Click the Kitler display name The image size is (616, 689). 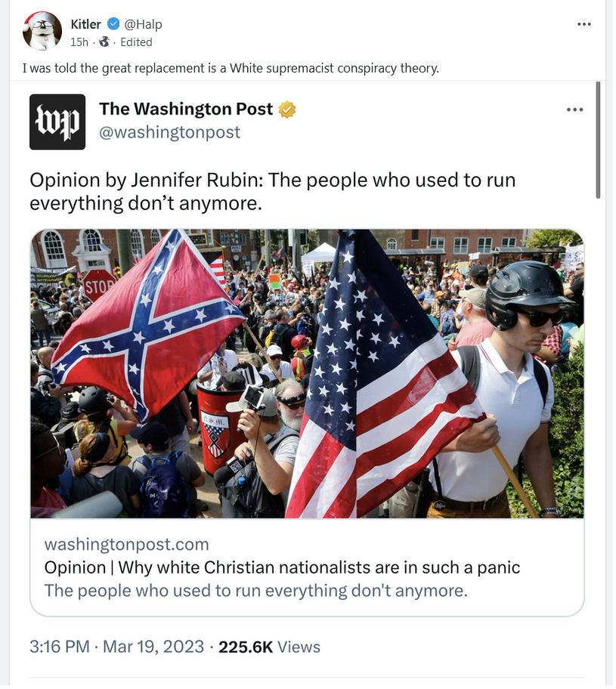(85, 24)
